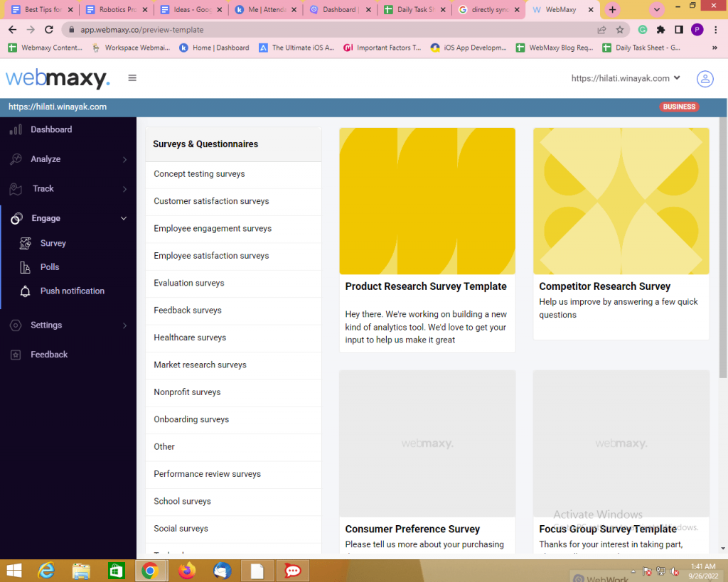Image resolution: width=728 pixels, height=582 pixels.
Task: Show more bookmarks with the overflow chevron
Action: 714,48
